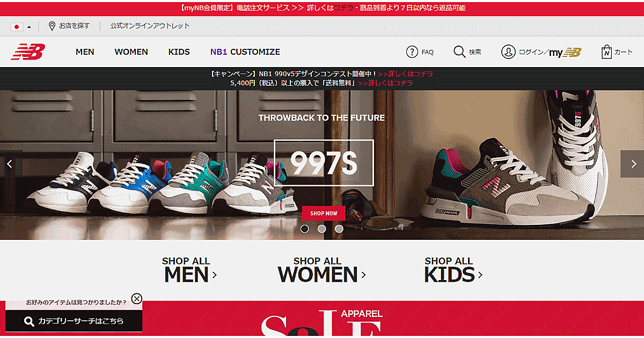The image size is (644, 338).
Task: Expand the Japan flag country selector
Action: 21,26
